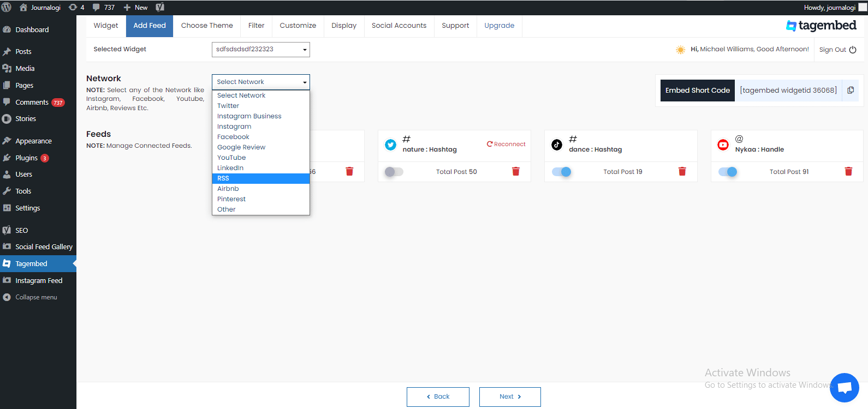Delete the dance hashtag feed
Screen dimensions: 868x409
(x=682, y=171)
